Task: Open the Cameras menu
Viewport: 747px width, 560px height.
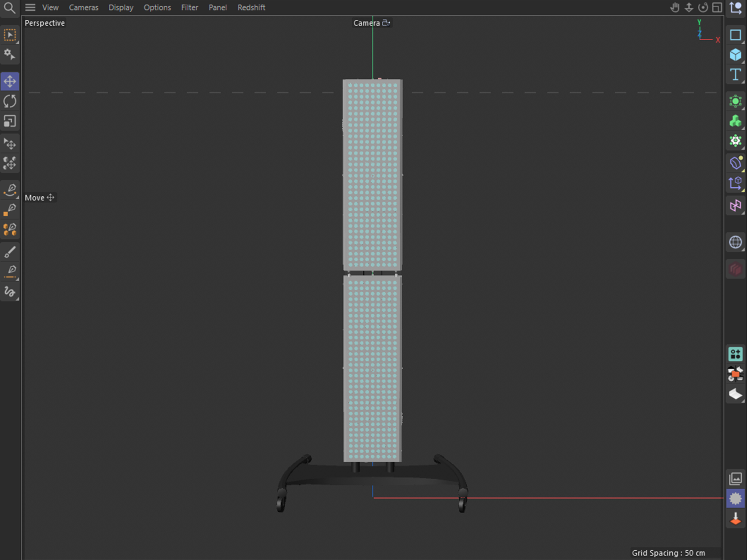Action: 84,7
